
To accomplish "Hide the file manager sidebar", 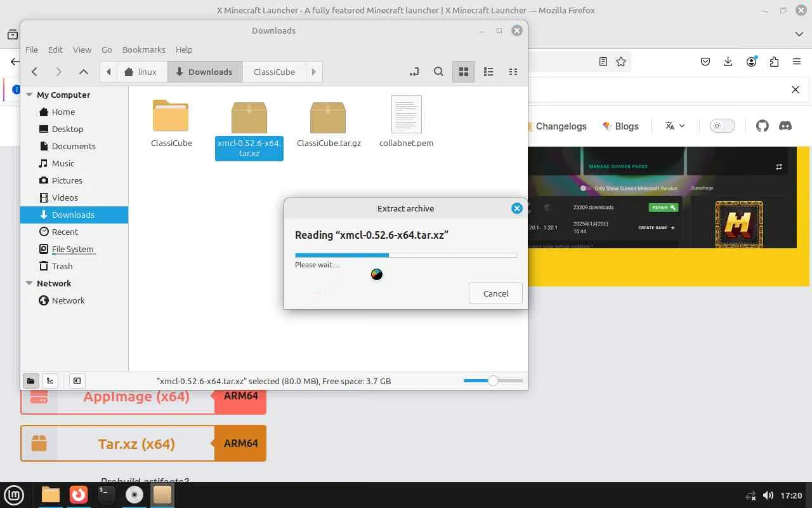I will coord(77,381).
